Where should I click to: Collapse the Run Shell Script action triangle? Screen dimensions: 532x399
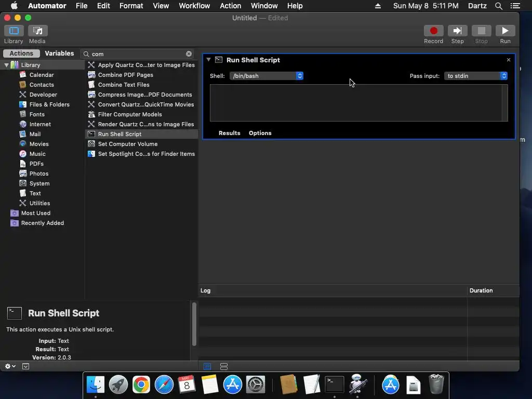click(x=209, y=60)
